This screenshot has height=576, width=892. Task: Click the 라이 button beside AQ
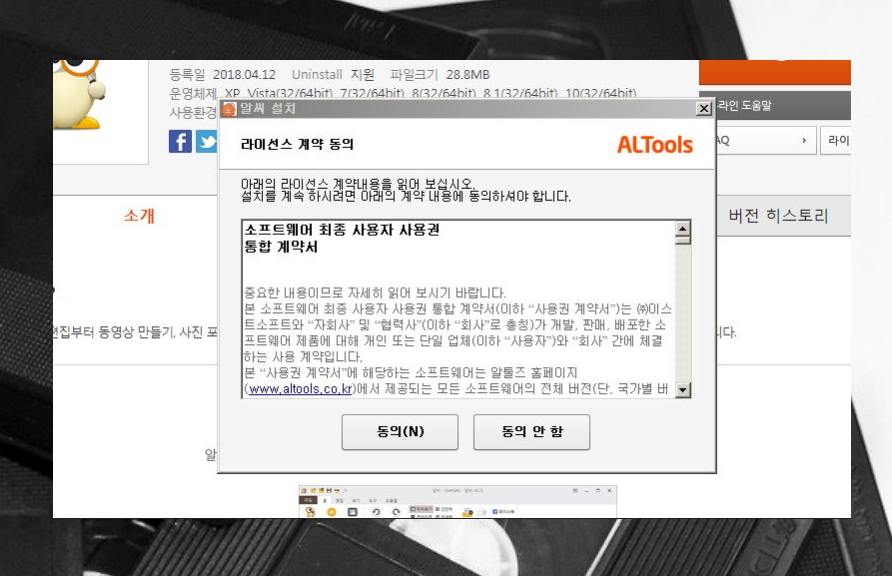click(836, 140)
